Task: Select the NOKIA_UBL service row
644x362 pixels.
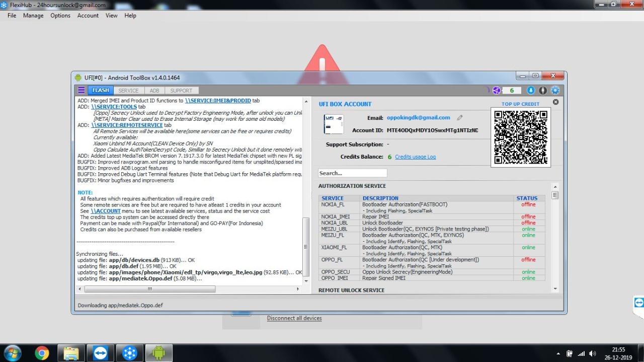Action: pyautogui.click(x=432, y=223)
